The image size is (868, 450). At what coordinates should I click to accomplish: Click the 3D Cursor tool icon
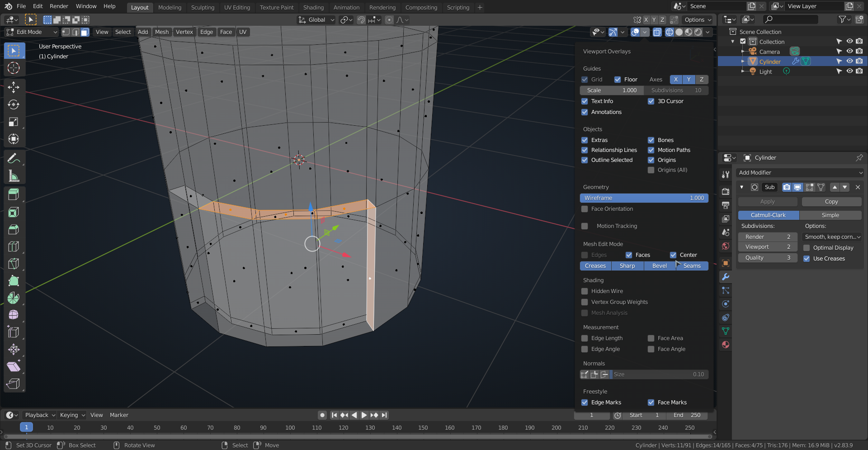14,68
